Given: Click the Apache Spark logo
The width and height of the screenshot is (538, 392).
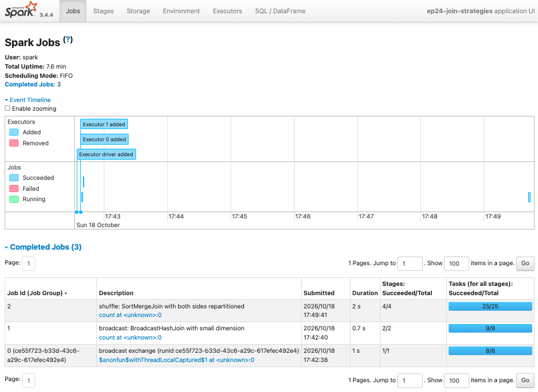Looking at the screenshot, I should point(21,10).
